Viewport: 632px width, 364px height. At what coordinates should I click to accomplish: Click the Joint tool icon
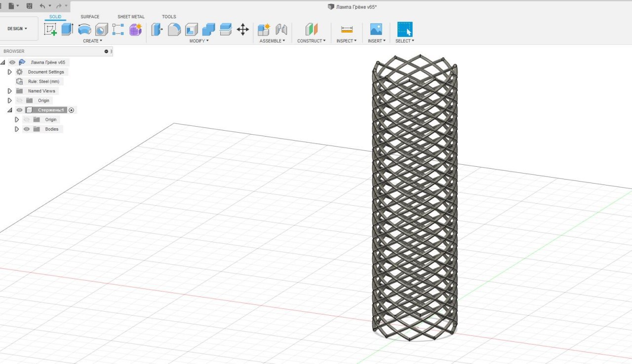pyautogui.click(x=281, y=30)
